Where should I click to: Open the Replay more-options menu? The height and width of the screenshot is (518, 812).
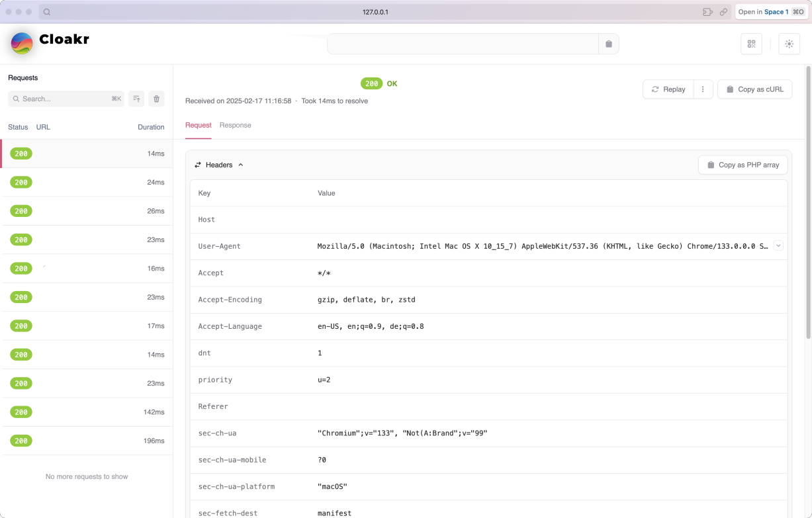(x=703, y=89)
